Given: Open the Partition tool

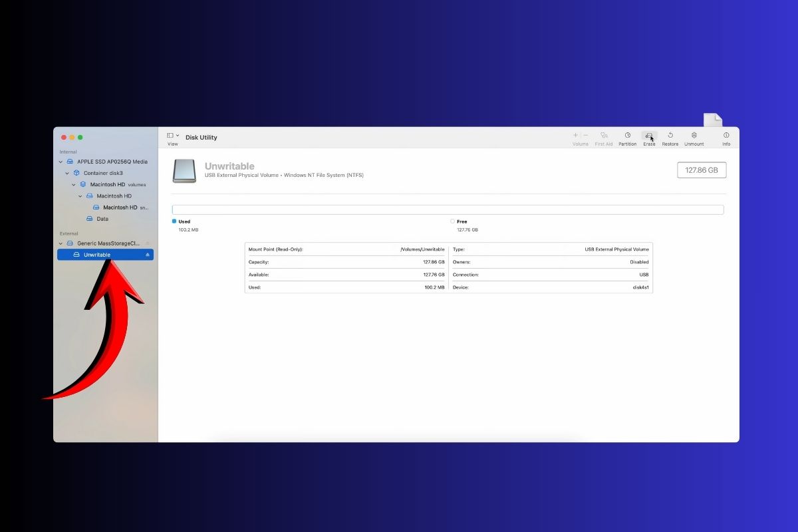Looking at the screenshot, I should (627, 135).
